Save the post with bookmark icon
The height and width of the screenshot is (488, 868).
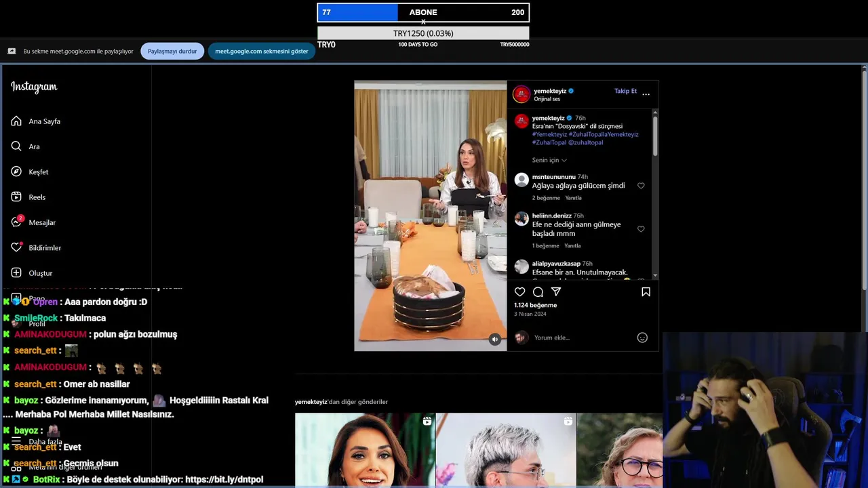(x=646, y=291)
